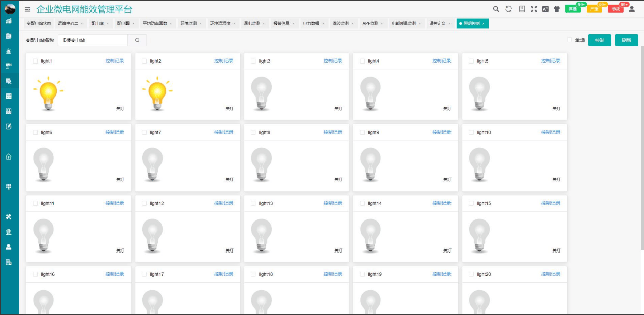Open 控制记录 link for light14

click(x=442, y=203)
